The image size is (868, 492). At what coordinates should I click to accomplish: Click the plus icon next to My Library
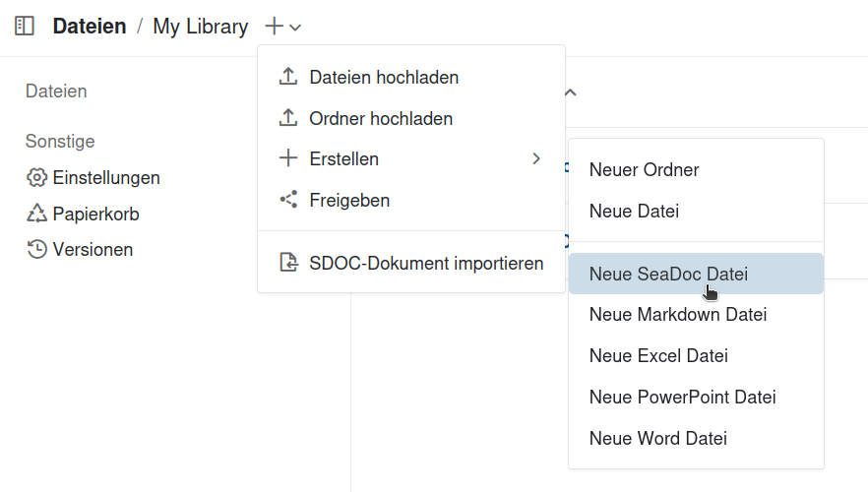(x=275, y=27)
